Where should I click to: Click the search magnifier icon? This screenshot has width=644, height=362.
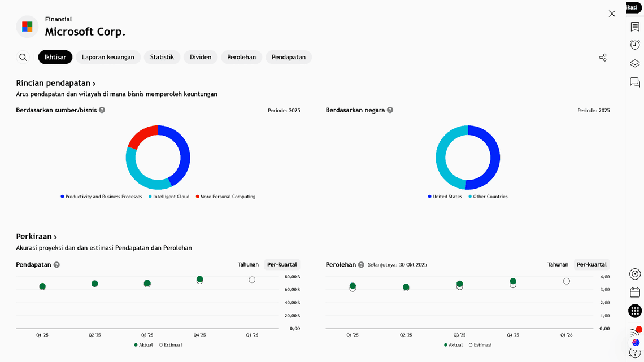pyautogui.click(x=23, y=57)
